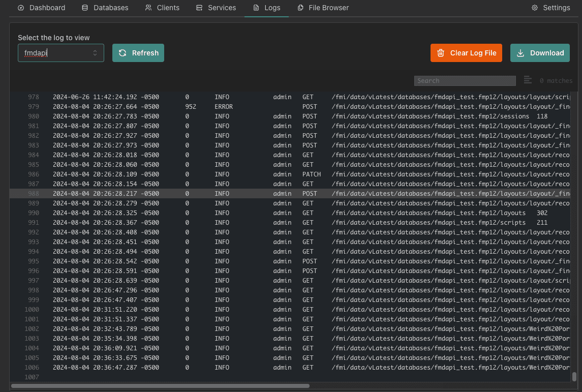This screenshot has width=582, height=392.
Task: Click the vertical scrollbar thumb in log
Action: pos(574,376)
